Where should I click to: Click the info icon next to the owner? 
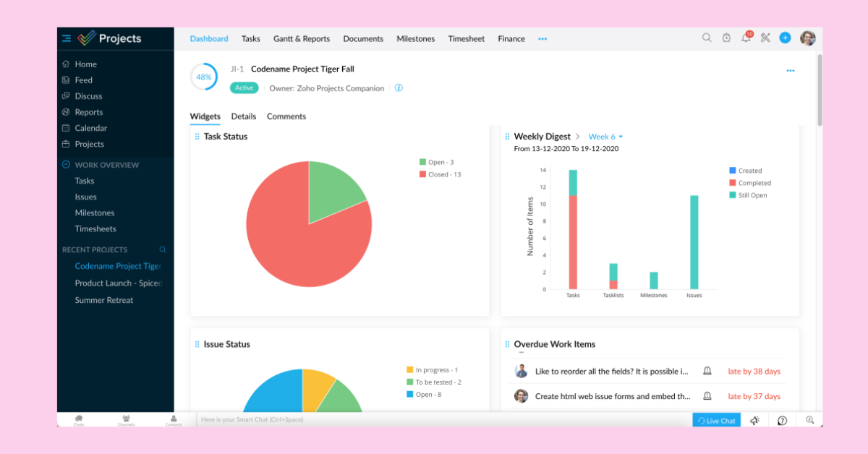coord(399,87)
